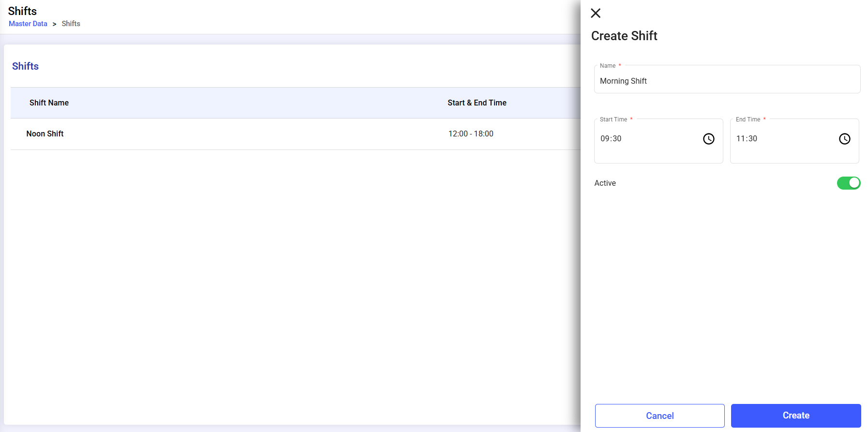Click the End Time field label

pyautogui.click(x=748, y=119)
